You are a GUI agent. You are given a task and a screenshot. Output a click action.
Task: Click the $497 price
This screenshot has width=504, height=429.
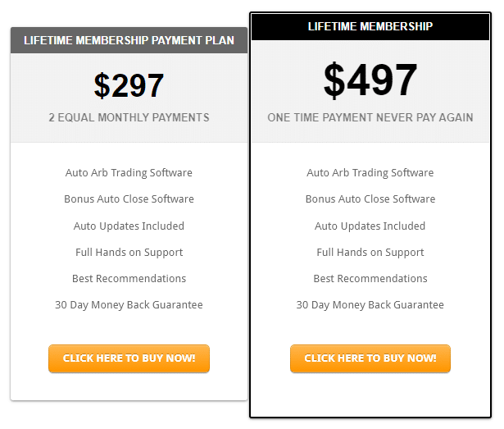370,80
